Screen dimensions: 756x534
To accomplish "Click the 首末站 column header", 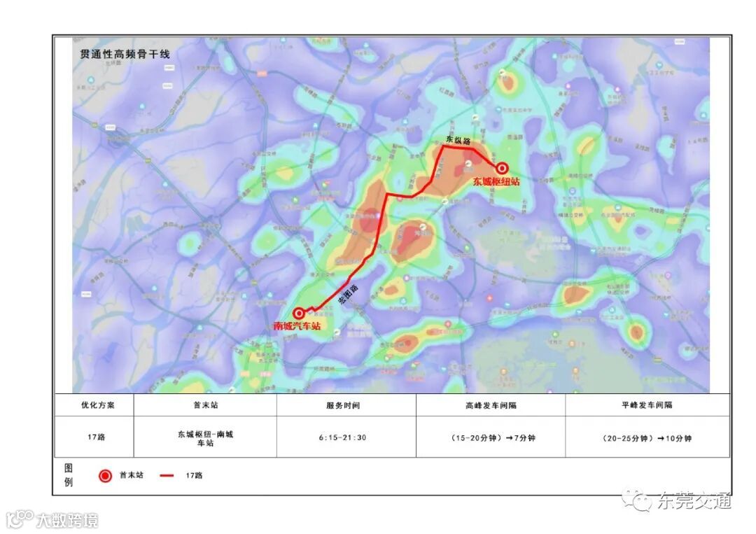I will click(x=206, y=405).
